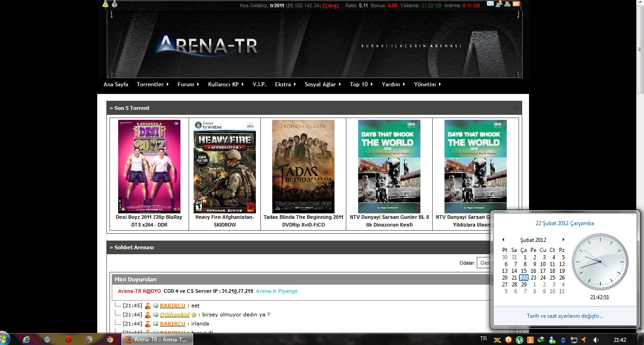The height and width of the screenshot is (345, 644).
Task: Click the Heavy Fire Afghanistan cover thumbnail
Action: pyautogui.click(x=225, y=167)
